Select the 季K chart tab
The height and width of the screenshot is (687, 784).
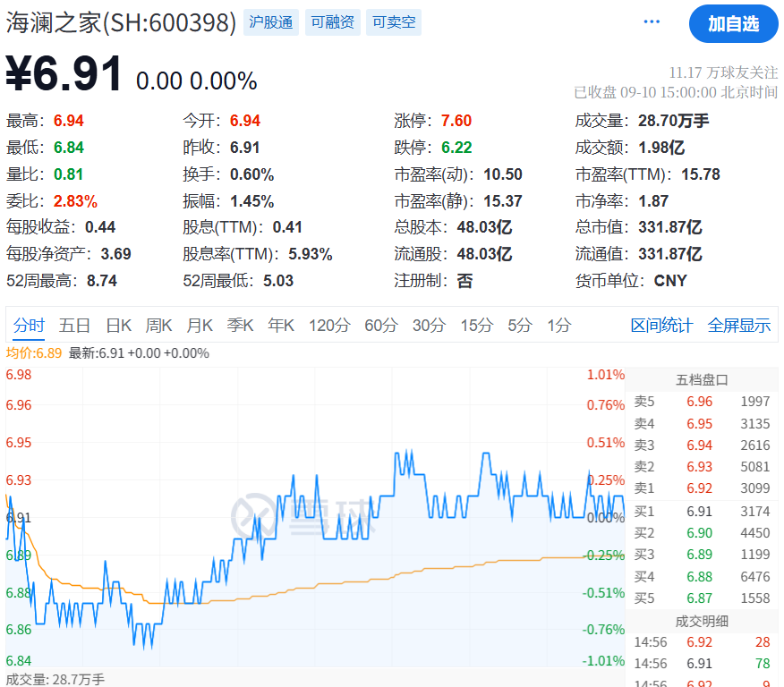click(x=240, y=325)
